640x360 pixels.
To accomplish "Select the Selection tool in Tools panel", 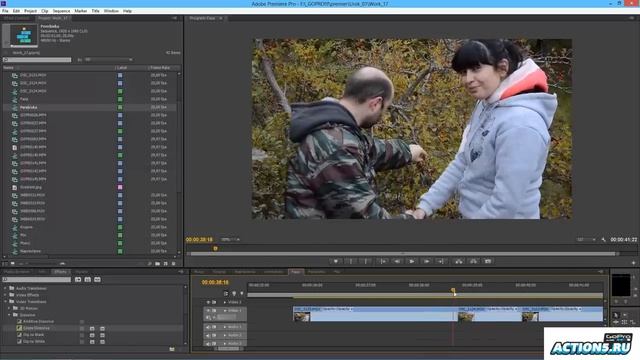I will point(616,315).
